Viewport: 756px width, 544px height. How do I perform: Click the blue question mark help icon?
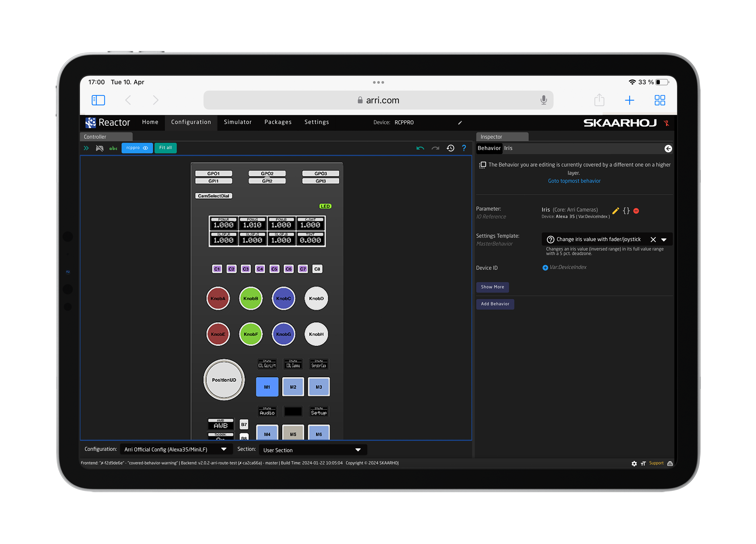464,148
